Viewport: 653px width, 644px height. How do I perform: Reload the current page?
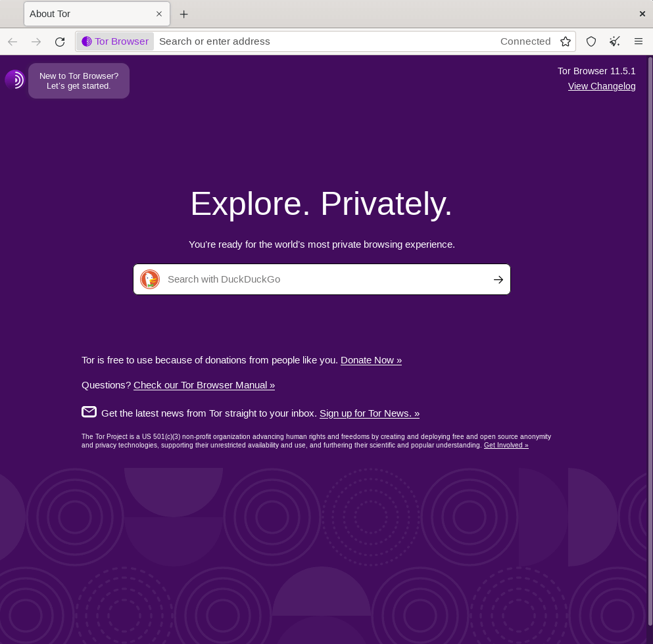tap(59, 41)
